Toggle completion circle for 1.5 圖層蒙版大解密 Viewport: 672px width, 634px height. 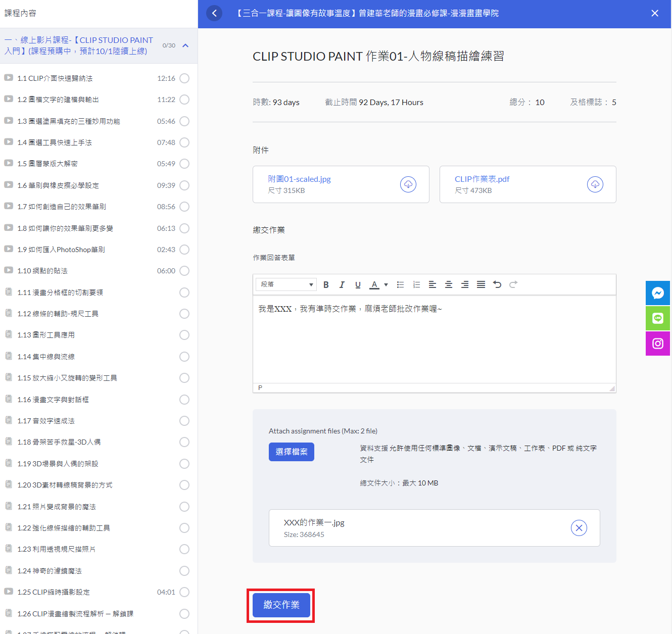pyautogui.click(x=184, y=164)
